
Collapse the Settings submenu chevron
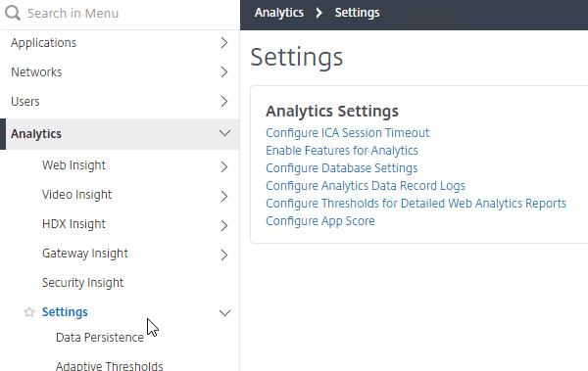point(224,313)
